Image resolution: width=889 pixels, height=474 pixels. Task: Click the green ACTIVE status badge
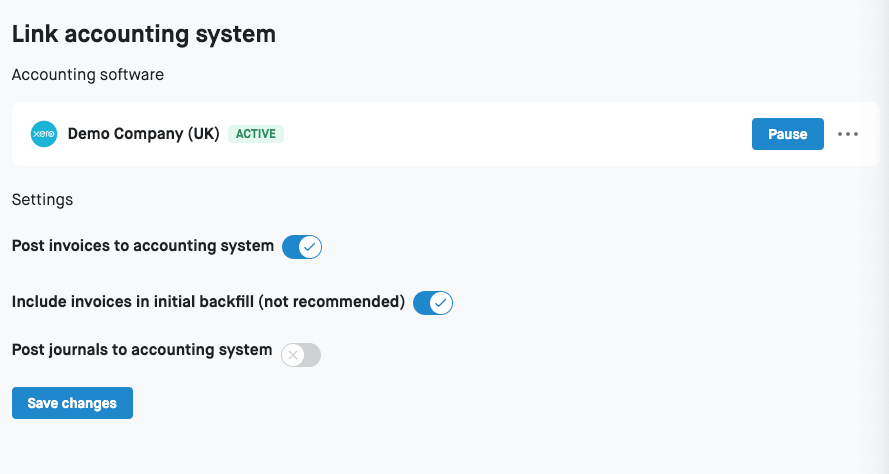(256, 134)
